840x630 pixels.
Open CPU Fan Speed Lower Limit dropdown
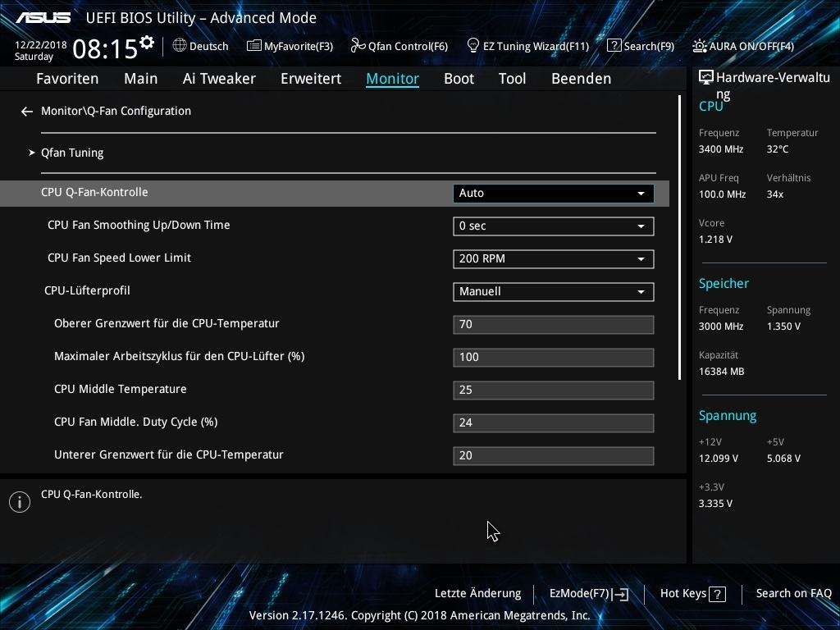pyautogui.click(x=554, y=258)
